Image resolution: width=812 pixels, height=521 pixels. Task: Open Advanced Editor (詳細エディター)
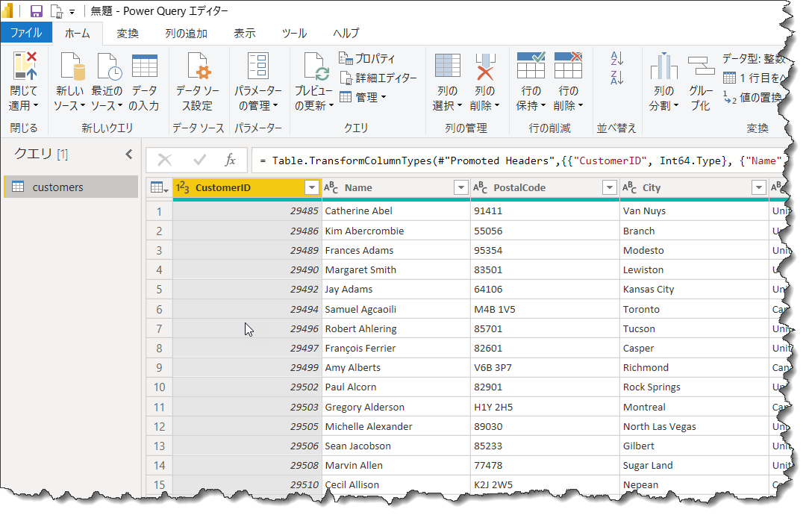click(x=378, y=78)
